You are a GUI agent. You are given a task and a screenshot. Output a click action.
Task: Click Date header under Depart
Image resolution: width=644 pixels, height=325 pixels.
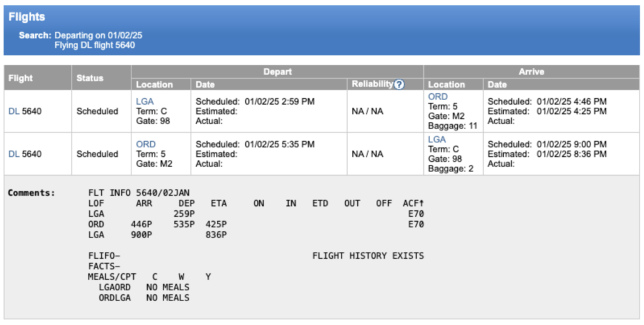(205, 84)
